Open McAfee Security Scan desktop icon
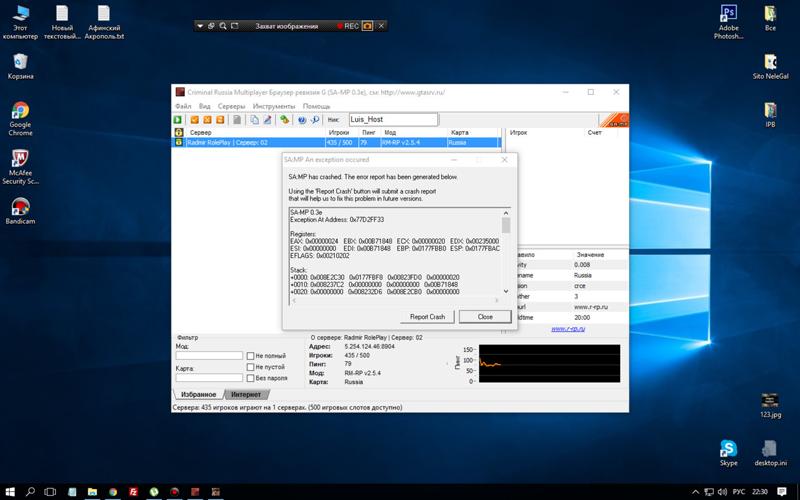800x500 pixels. coord(20,167)
